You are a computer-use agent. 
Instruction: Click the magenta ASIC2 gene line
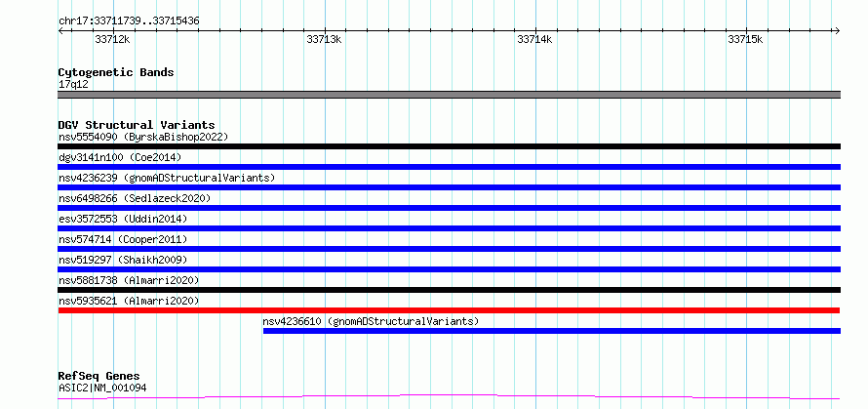[x=449, y=396]
